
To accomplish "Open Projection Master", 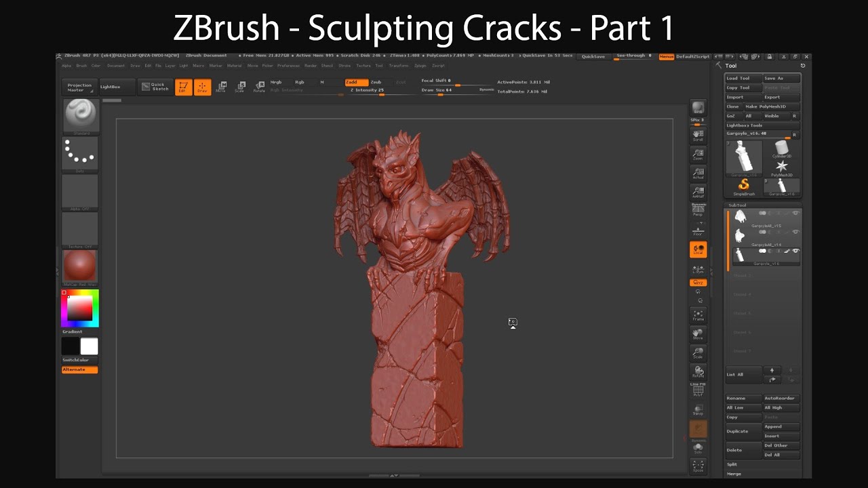I will (x=80, y=87).
